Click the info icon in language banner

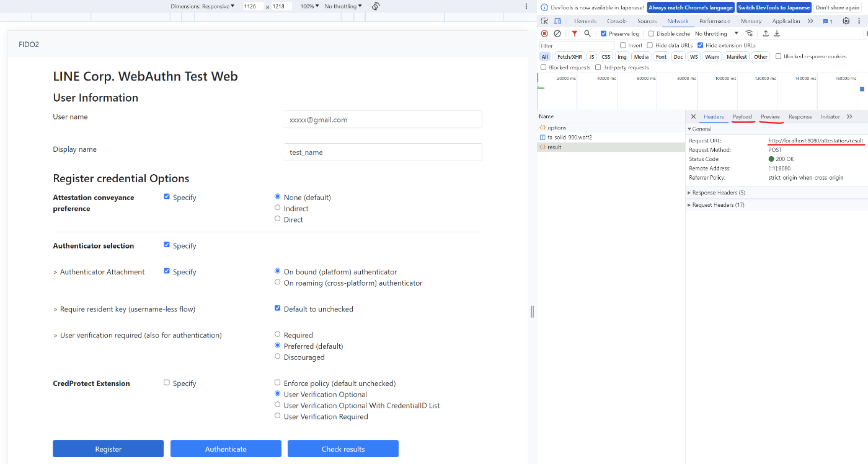pyautogui.click(x=544, y=8)
